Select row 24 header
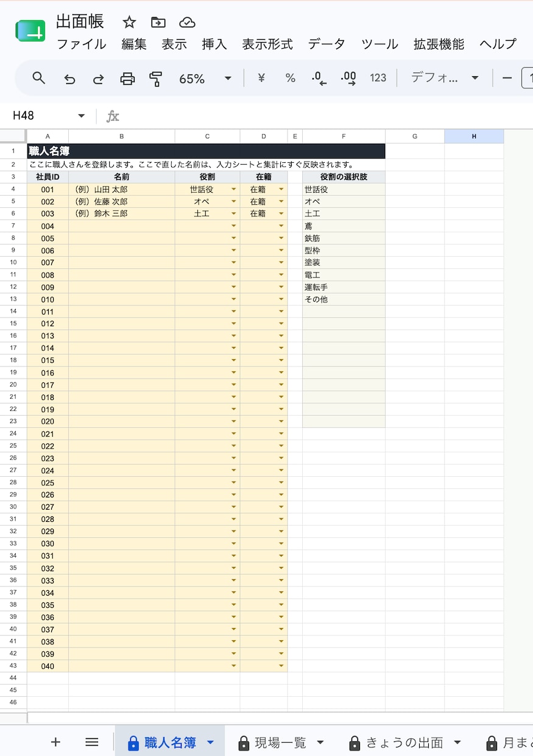The width and height of the screenshot is (533, 756). [x=13, y=433]
